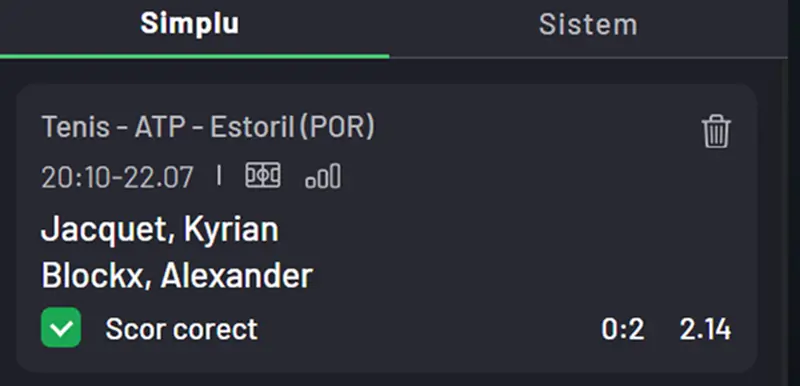This screenshot has height=386, width=800.
Task: Click the green underline beneath Simplu
Action: (194, 56)
